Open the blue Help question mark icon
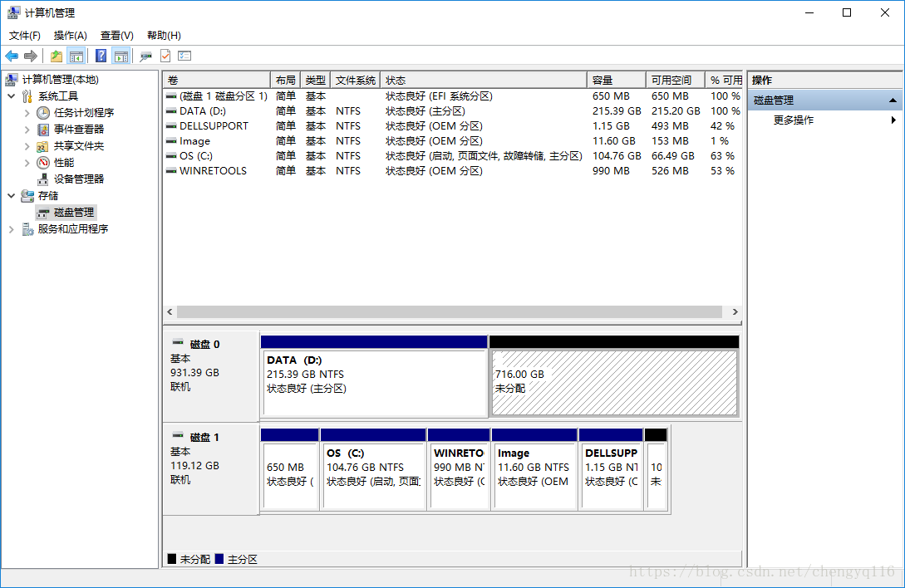Viewport: 905px width, 588px height. (101, 56)
